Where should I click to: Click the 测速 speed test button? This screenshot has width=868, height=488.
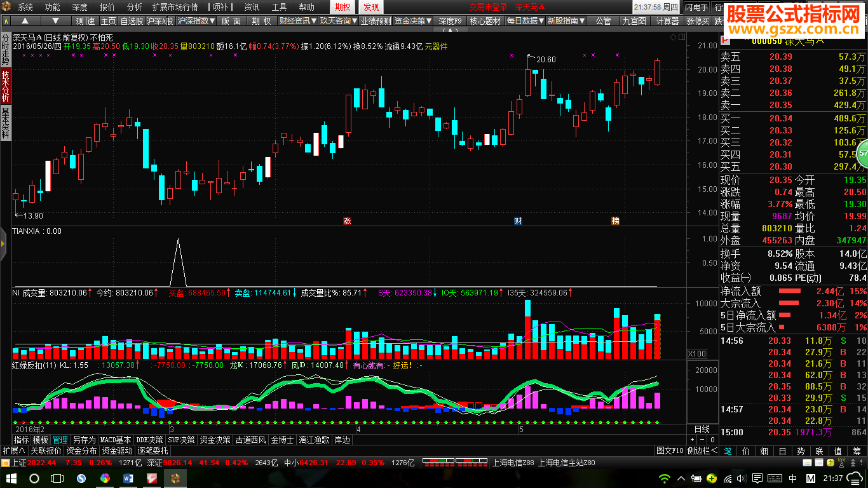point(84,21)
